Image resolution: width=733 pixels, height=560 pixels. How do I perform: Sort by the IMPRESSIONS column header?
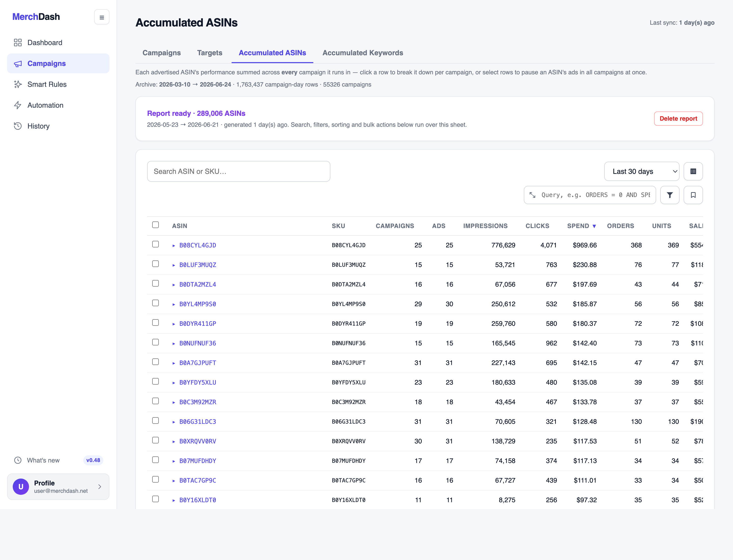(485, 226)
